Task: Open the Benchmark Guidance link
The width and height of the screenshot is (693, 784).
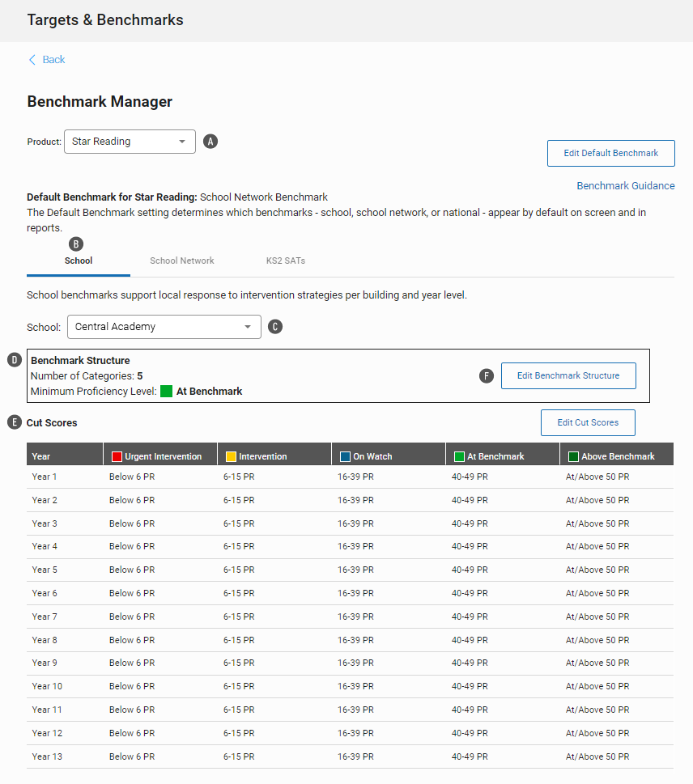Action: click(626, 186)
